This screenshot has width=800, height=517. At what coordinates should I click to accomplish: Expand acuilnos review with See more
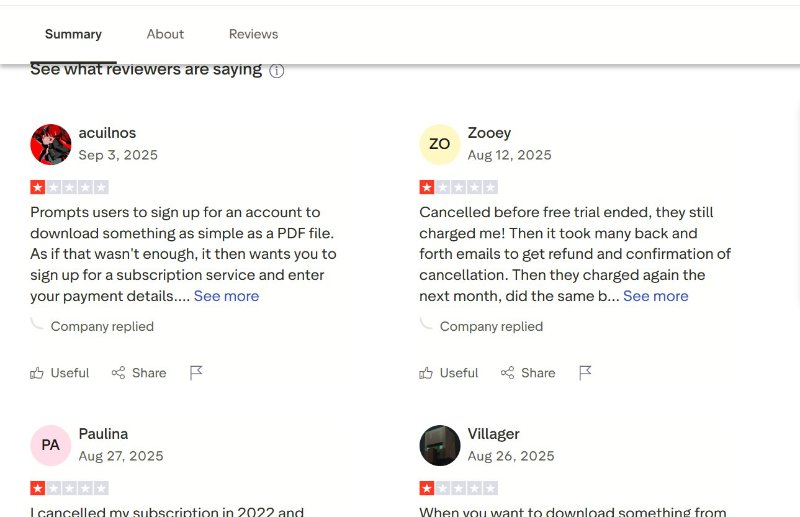(227, 296)
